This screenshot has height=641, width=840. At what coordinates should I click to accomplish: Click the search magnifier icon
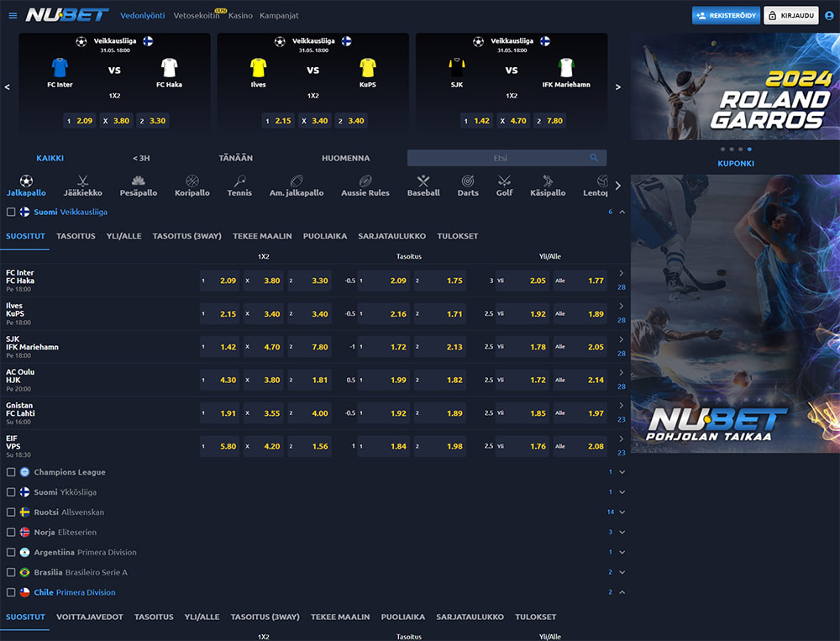[x=594, y=158]
